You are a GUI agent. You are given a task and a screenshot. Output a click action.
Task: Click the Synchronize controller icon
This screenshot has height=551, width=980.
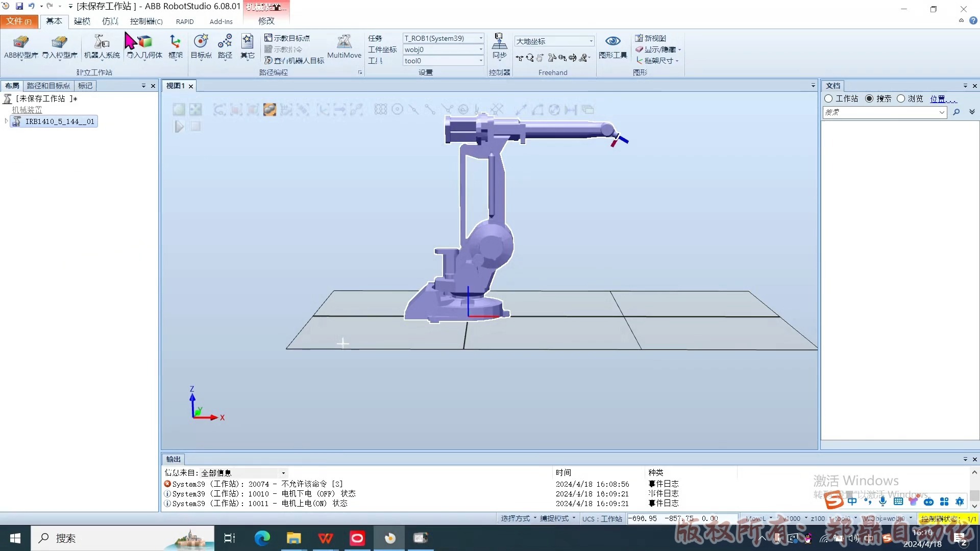pos(499,42)
